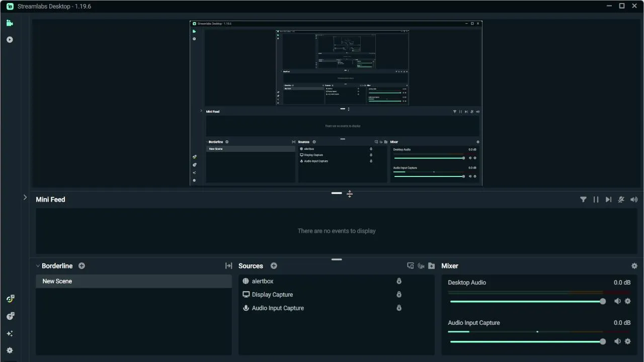Click the Audio Input Capture 0.0 dB value
Viewport: 644px width, 362px height.
point(622,323)
